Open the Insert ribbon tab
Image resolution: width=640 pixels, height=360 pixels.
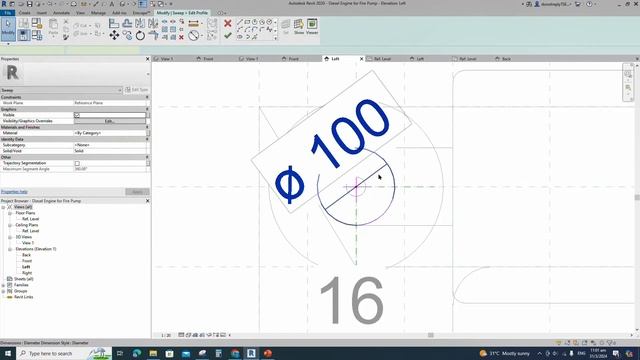(42, 13)
